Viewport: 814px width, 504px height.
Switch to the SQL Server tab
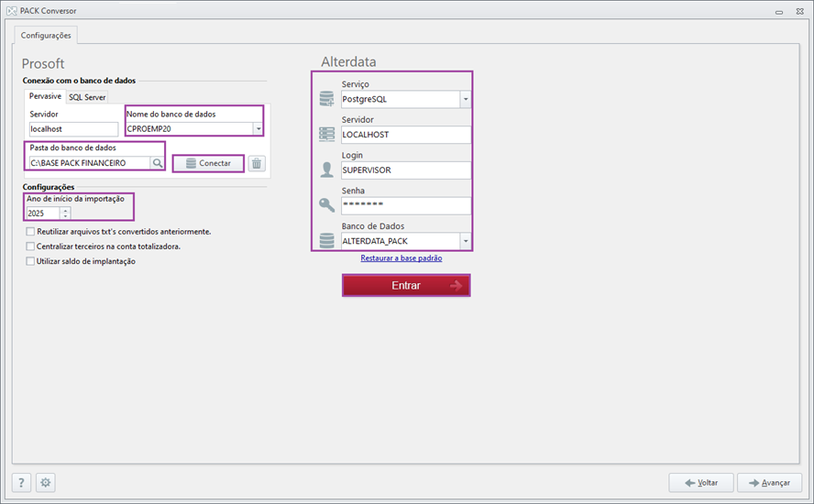87,97
